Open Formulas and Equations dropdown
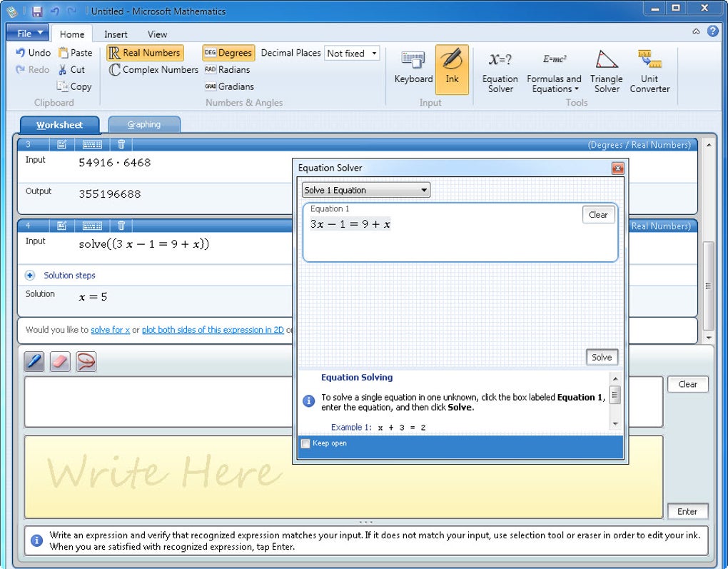Viewport: 728px width, 569px height. (x=554, y=71)
